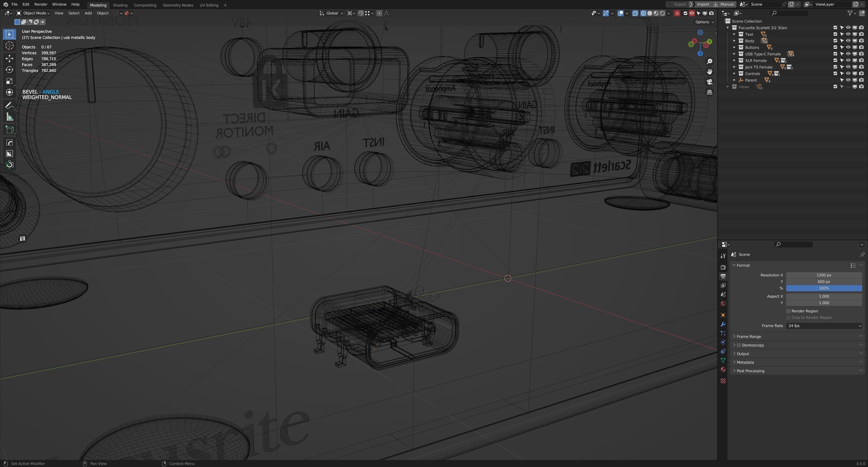Expand the Metadata panel
The height and width of the screenshot is (467, 868).
click(745, 362)
